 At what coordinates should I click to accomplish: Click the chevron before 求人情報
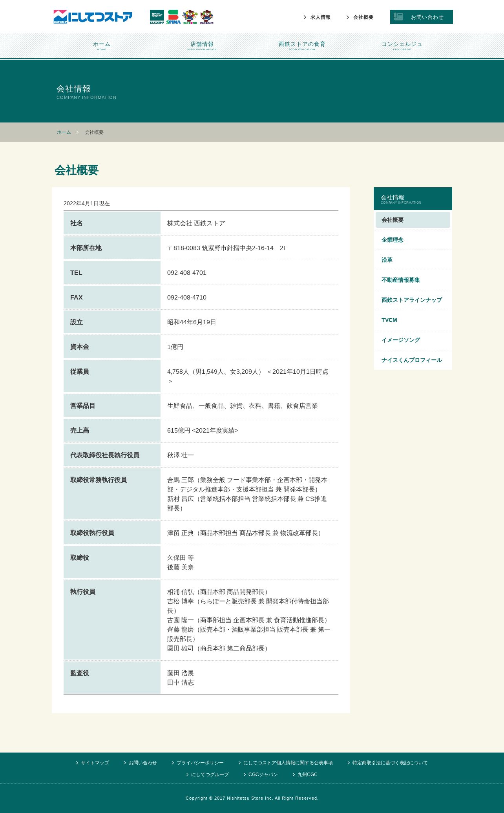click(305, 17)
